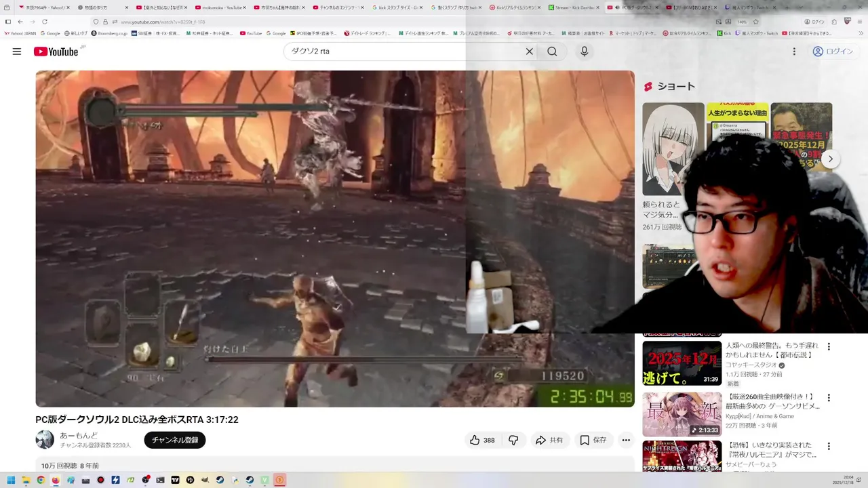Open コヤッキースタジオ channel link

pyautogui.click(x=751, y=365)
